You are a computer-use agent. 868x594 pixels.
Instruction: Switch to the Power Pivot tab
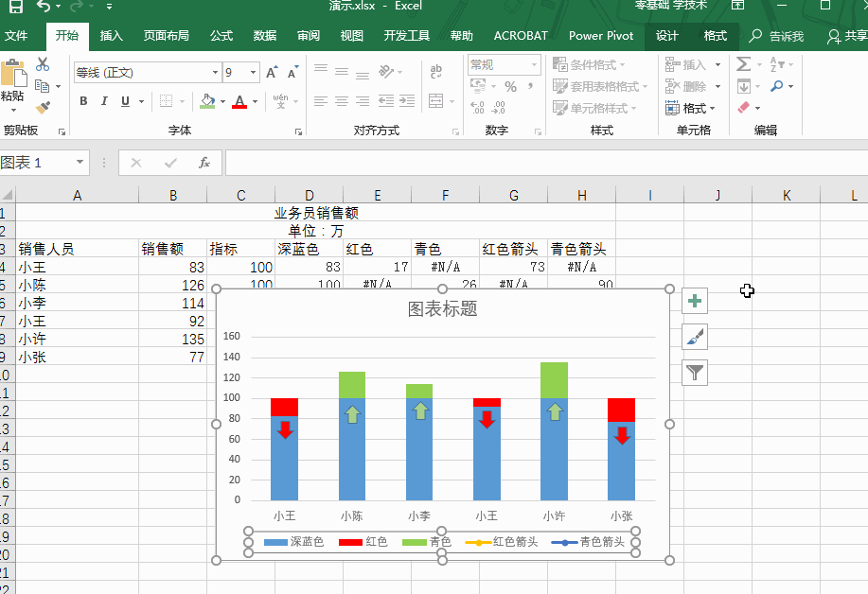pos(601,36)
